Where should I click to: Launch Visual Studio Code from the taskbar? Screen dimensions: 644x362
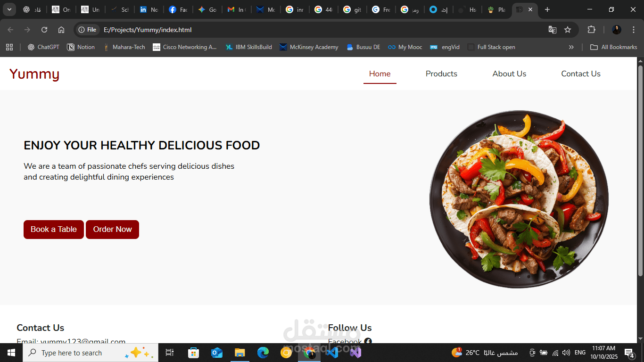pyautogui.click(x=332, y=352)
